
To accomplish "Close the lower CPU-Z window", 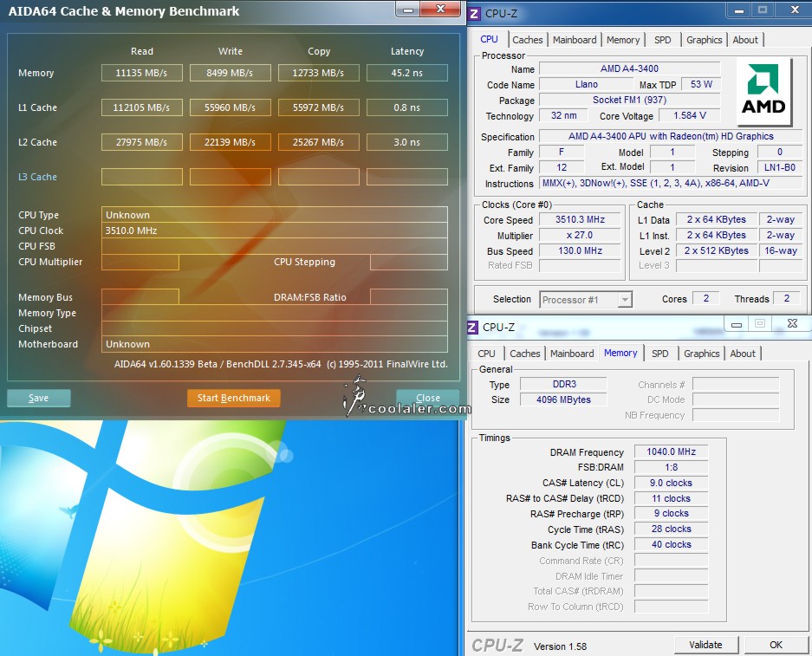I will pos(791,324).
